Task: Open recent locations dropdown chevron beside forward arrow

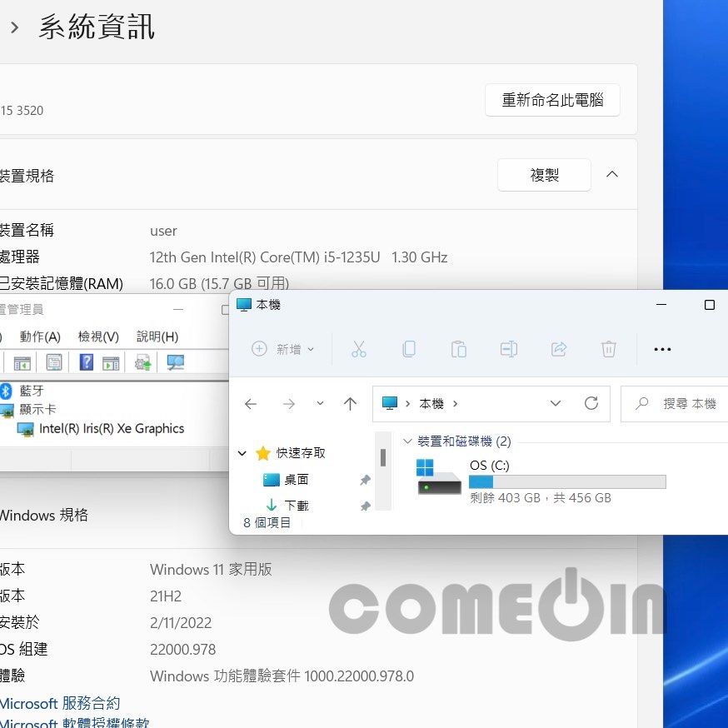Action: 320,403
